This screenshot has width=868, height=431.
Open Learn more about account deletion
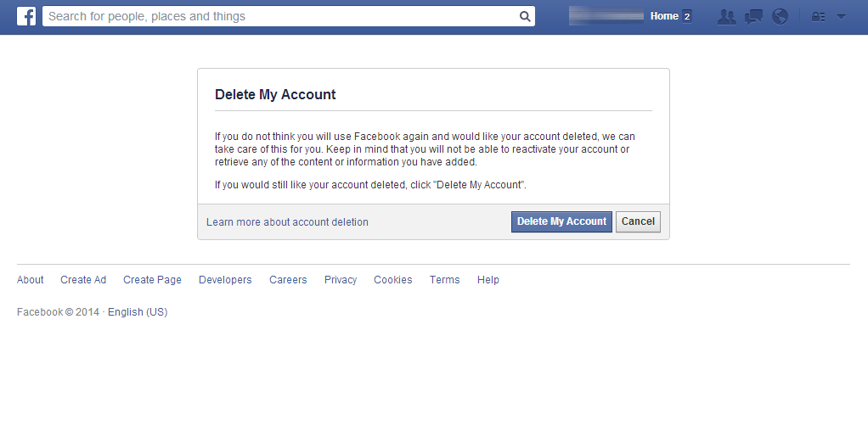287,221
